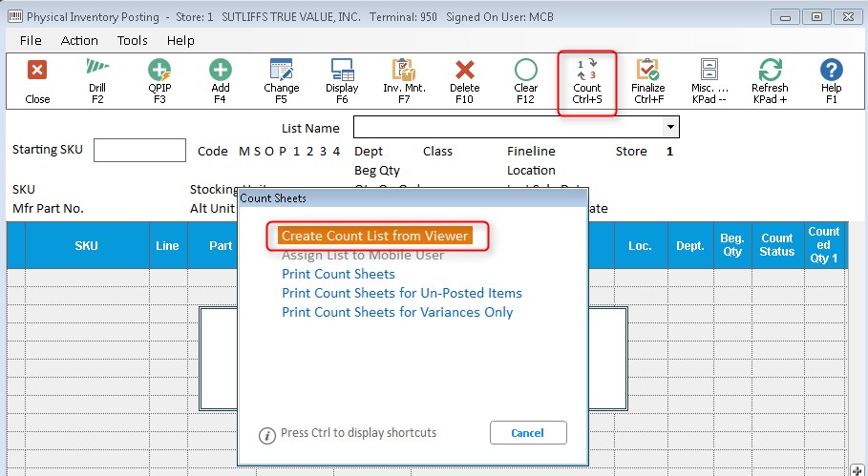Open the Tools menu

click(x=133, y=40)
